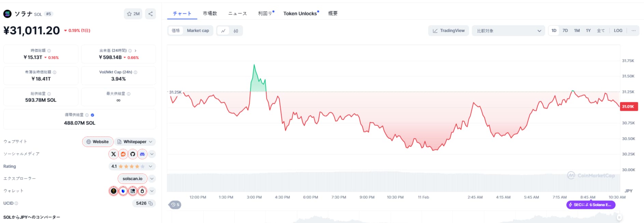Image resolution: width=644 pixels, height=223 pixels.
Task: Open the 利回り tab
Action: coord(265,13)
